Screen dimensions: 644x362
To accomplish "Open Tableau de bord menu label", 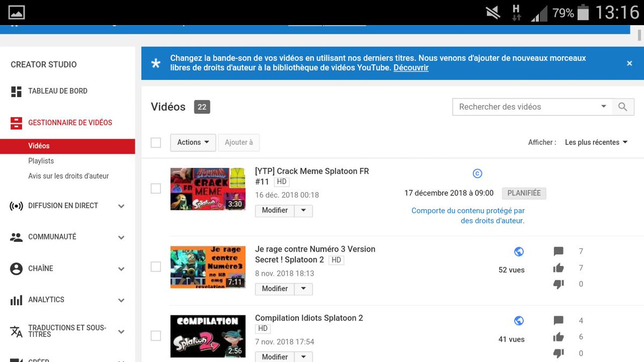I will coord(58,91).
